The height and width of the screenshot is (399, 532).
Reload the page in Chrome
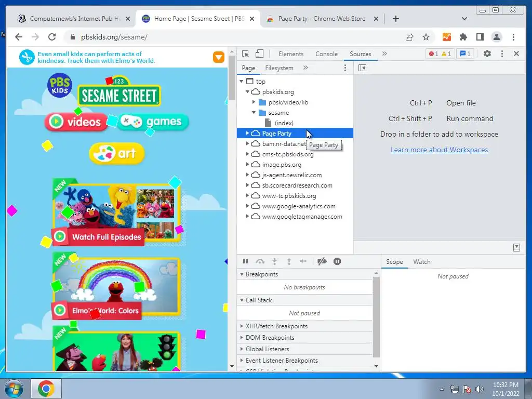(52, 37)
